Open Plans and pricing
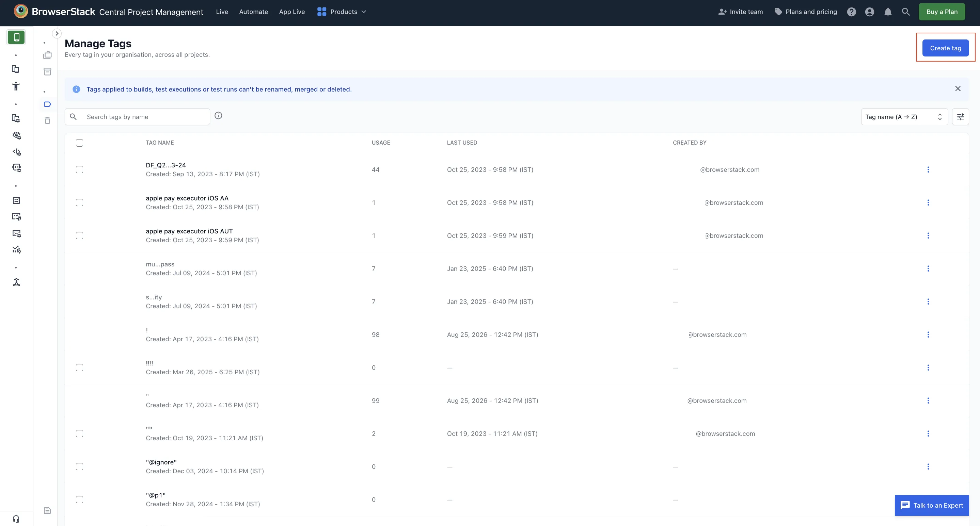 point(805,12)
